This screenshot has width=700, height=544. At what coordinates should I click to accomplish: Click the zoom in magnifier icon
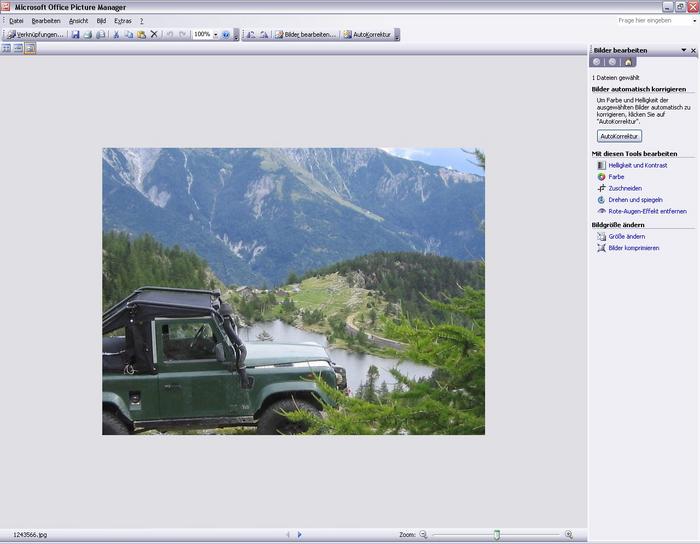point(569,534)
